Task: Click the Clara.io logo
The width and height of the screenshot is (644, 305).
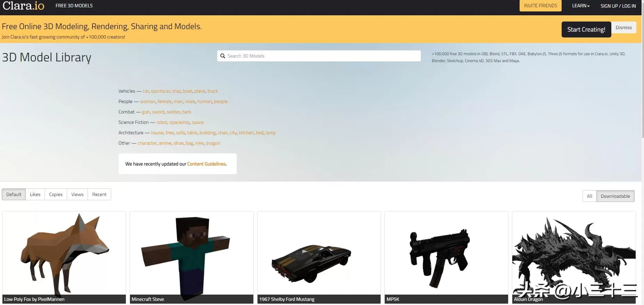Action: (x=23, y=6)
